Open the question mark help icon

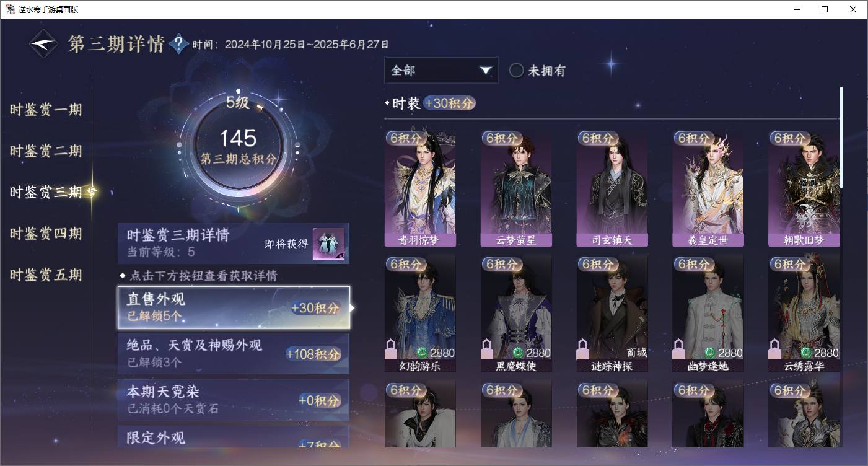178,44
